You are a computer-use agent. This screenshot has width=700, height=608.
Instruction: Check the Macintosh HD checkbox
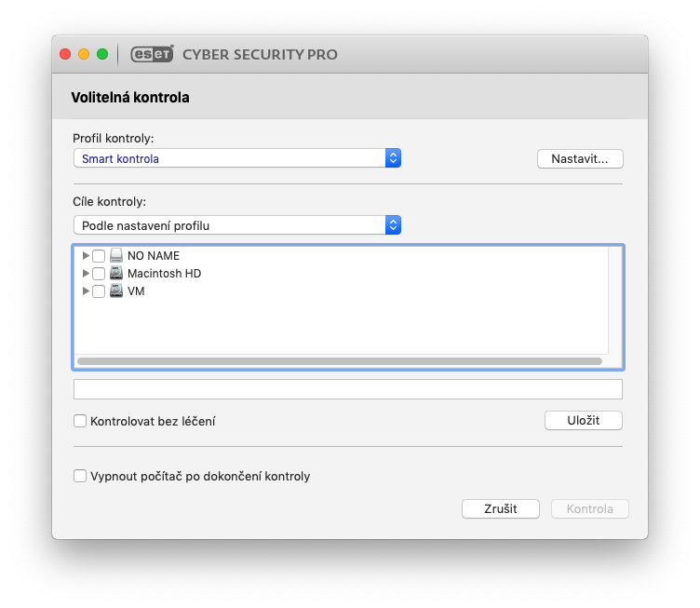pos(99,274)
